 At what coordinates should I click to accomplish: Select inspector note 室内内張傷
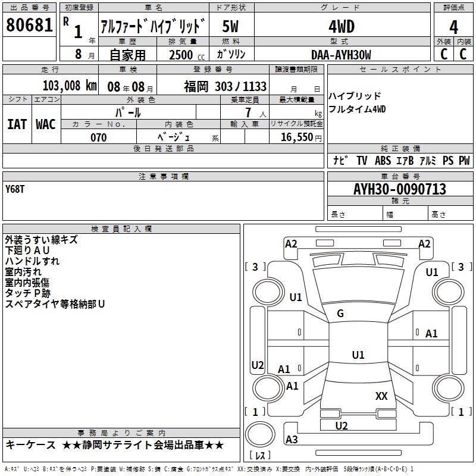tap(27, 282)
